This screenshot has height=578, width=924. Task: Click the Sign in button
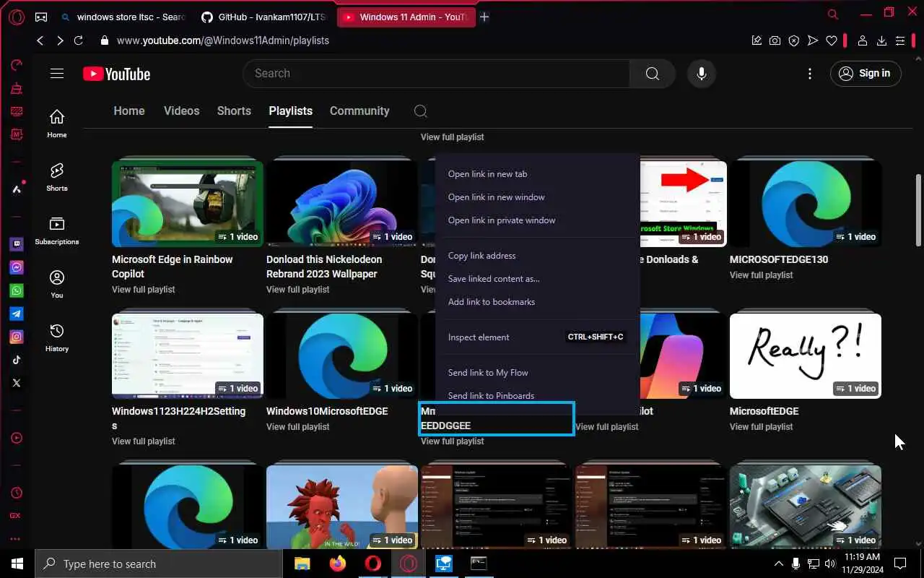[866, 73]
